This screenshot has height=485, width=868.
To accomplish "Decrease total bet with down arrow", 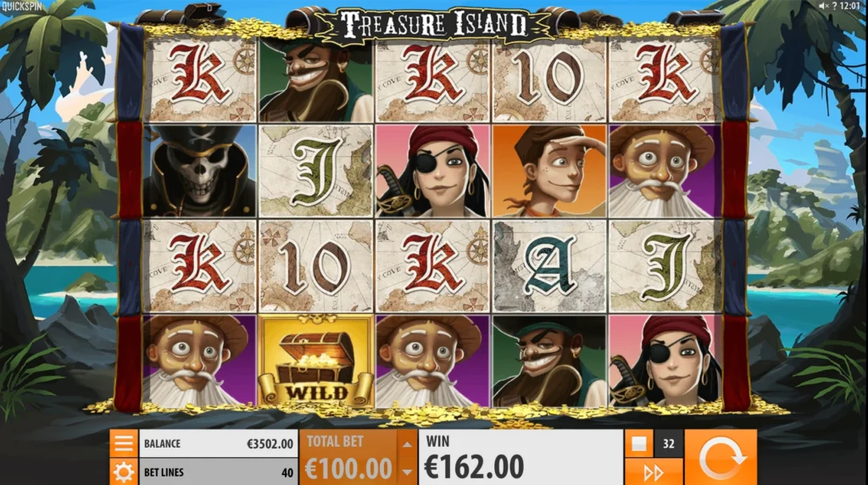I will [407, 471].
